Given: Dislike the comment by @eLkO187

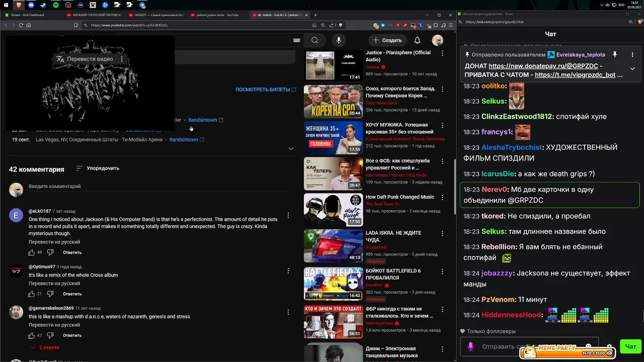Looking at the screenshot, I should tap(50, 252).
